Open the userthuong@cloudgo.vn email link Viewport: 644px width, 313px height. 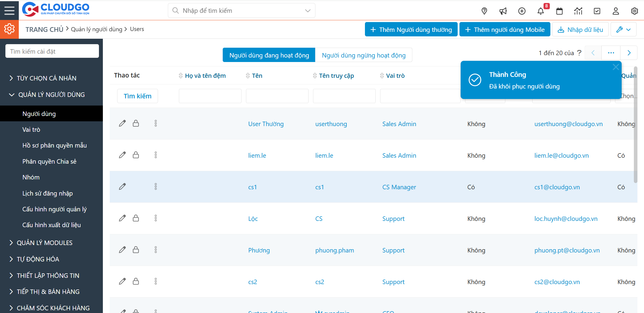click(x=568, y=124)
